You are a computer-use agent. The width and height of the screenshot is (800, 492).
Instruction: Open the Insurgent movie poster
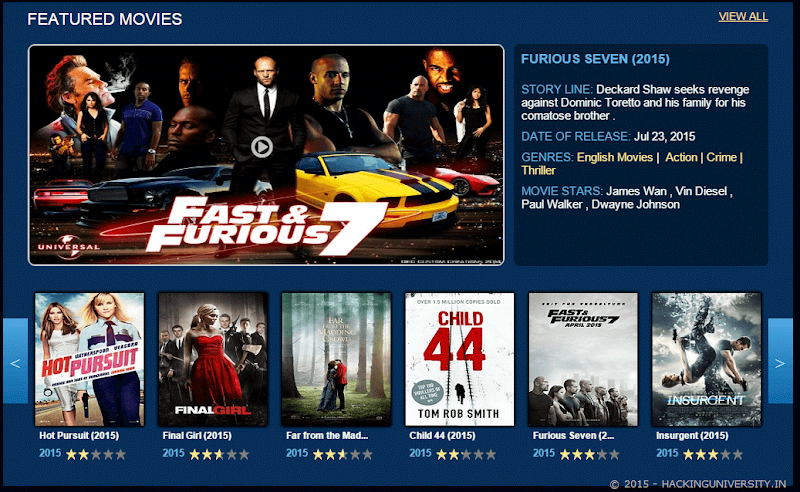[x=707, y=359]
